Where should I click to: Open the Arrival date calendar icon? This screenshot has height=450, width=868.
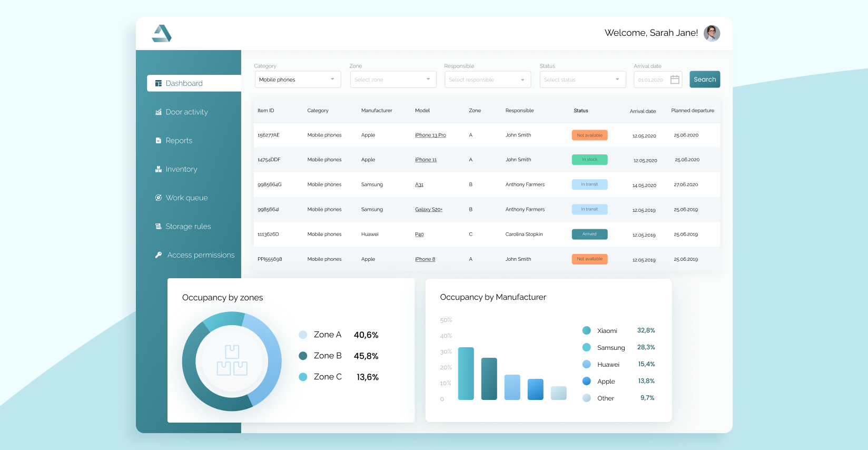(675, 80)
